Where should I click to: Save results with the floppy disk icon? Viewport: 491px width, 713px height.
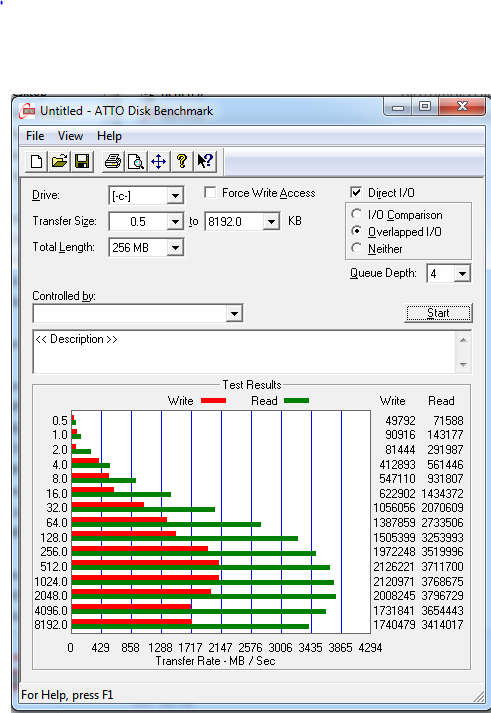pos(82,161)
